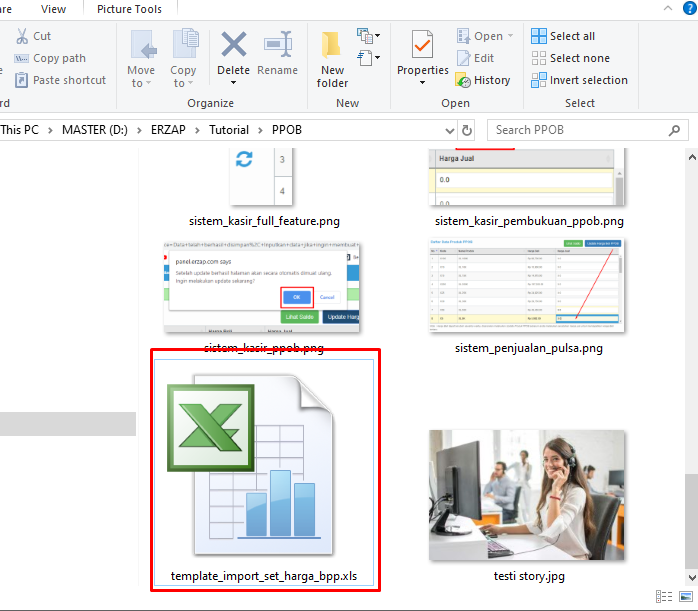Screen dimensions: 698x611
Task: Go to MASTER (D:) breadcrumb
Action: point(95,130)
